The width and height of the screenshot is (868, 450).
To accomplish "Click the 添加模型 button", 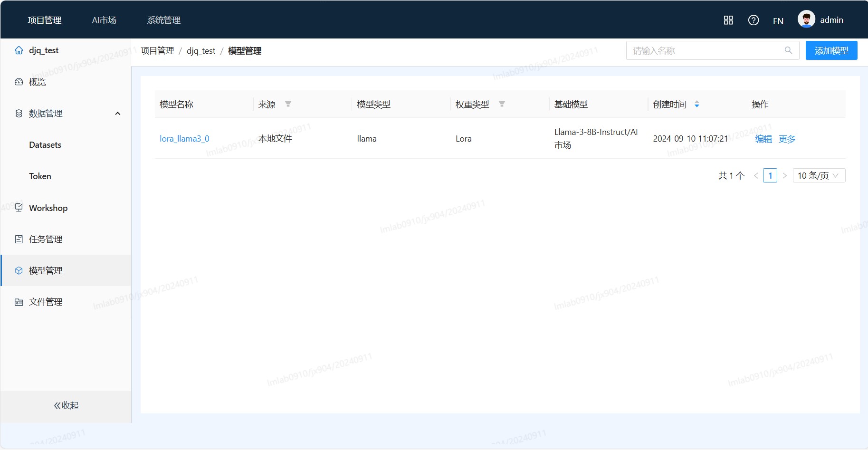I will [831, 50].
